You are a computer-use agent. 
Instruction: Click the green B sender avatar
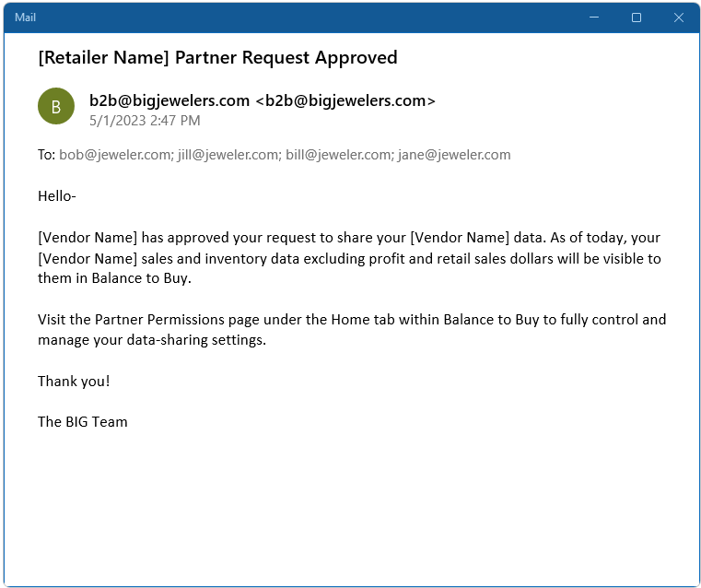click(x=56, y=106)
